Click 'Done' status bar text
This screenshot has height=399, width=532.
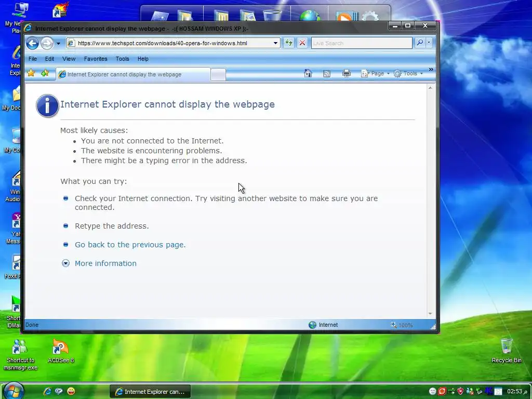click(32, 325)
